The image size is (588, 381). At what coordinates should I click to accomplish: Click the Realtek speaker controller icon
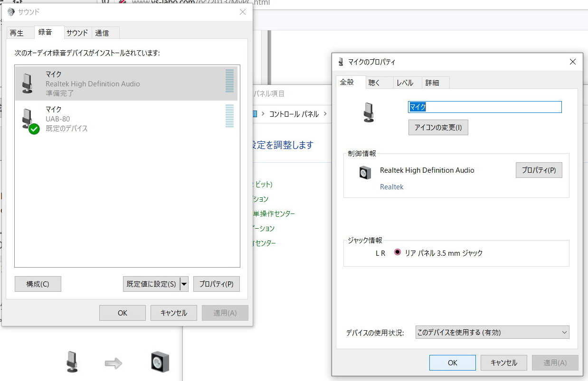[x=364, y=173]
